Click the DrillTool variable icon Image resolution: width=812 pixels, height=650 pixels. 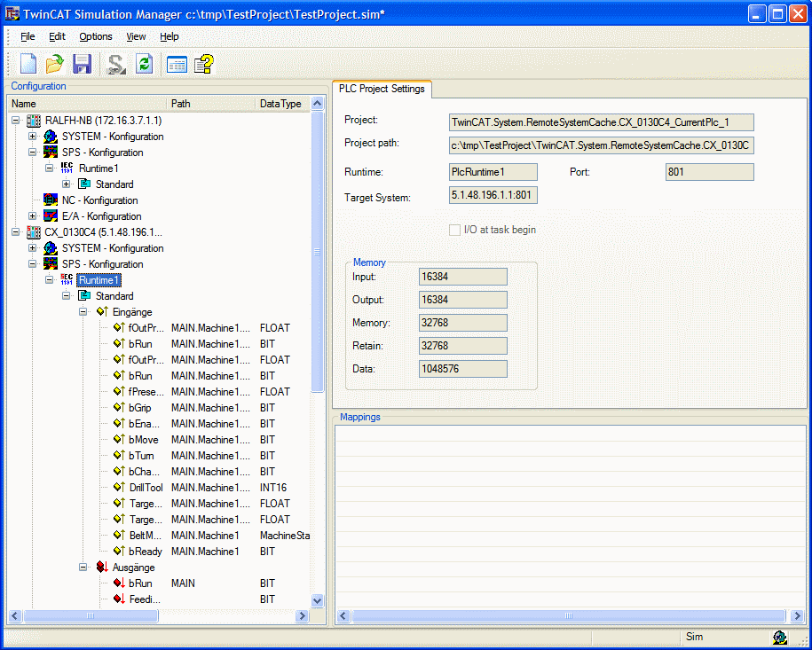click(x=119, y=488)
